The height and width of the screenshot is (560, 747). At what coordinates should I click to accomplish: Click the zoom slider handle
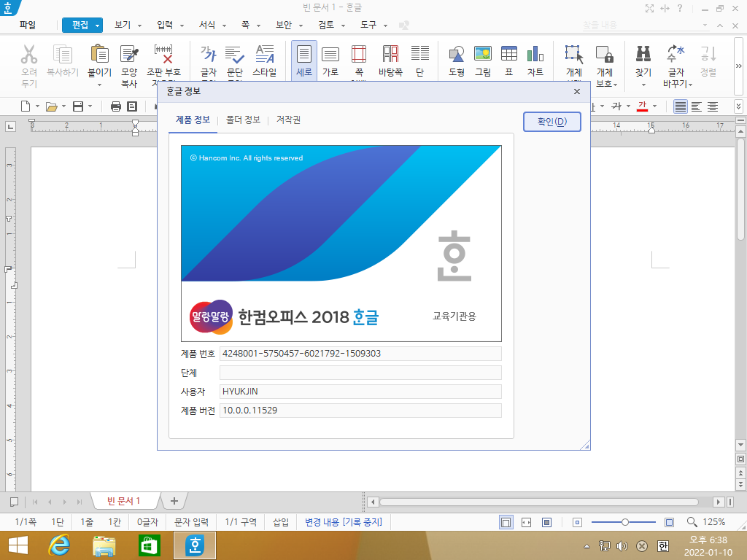tap(624, 522)
